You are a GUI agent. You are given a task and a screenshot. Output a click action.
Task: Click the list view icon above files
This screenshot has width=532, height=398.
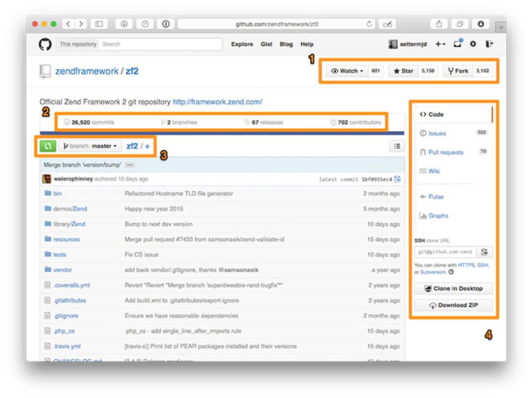[397, 146]
